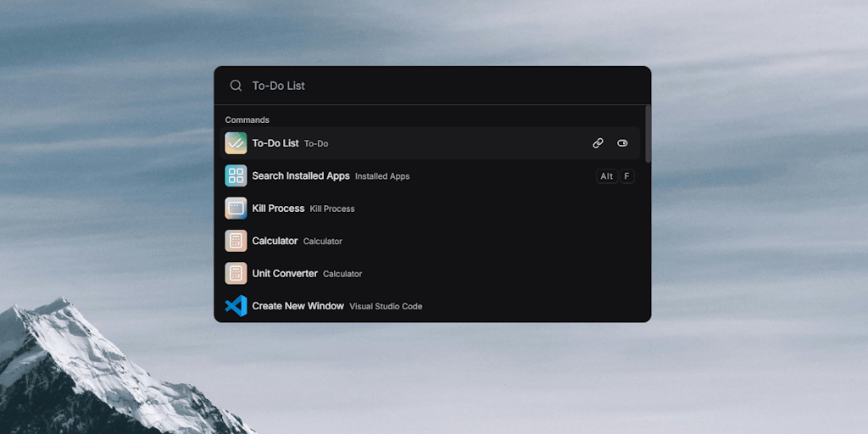Copy link icon on To-Do List row
Image resolution: width=868 pixels, height=434 pixels.
[x=598, y=143]
